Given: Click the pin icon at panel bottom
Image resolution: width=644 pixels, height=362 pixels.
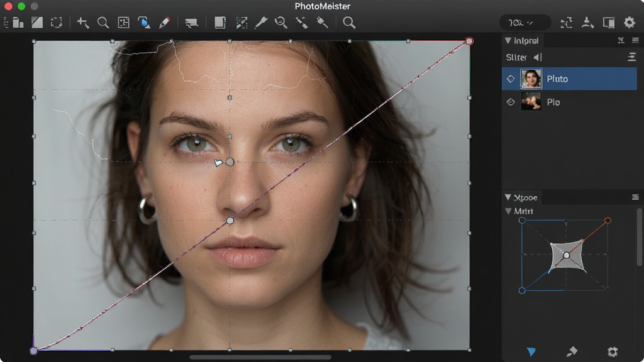Looking at the screenshot, I should click(572, 351).
